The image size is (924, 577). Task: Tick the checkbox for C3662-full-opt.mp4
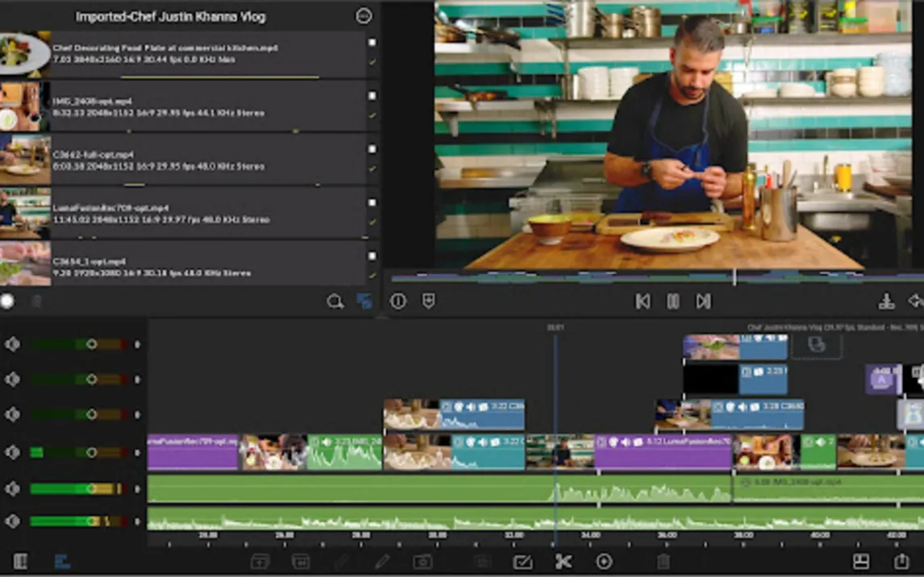click(372, 149)
